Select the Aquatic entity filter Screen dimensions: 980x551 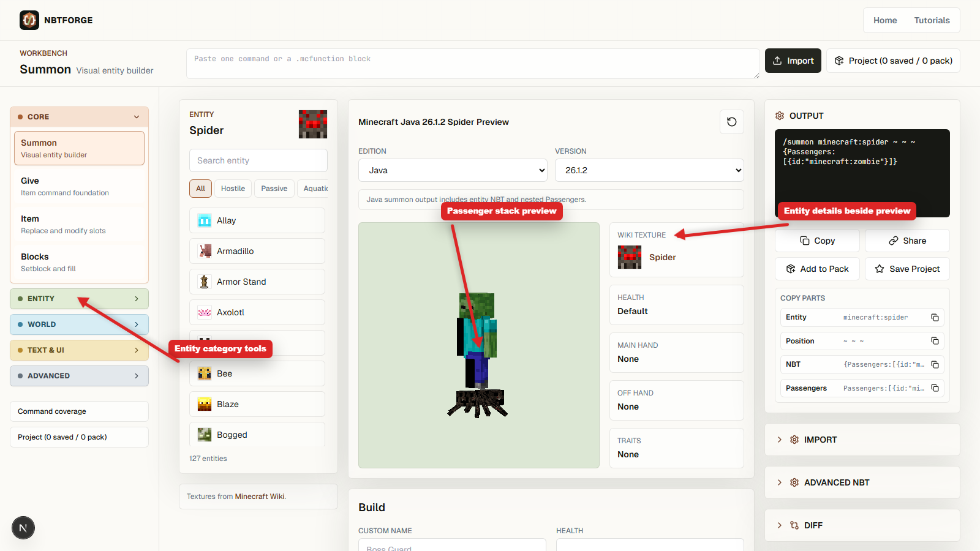pos(313,189)
